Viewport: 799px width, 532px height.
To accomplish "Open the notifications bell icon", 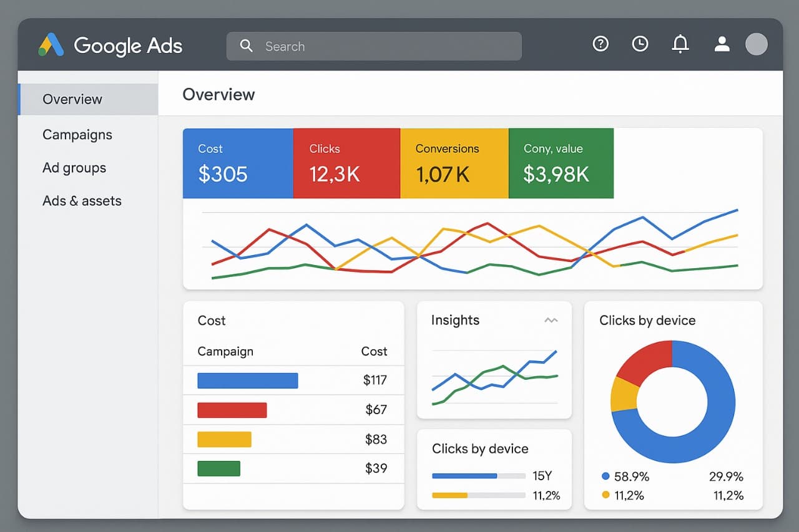I will pos(680,44).
